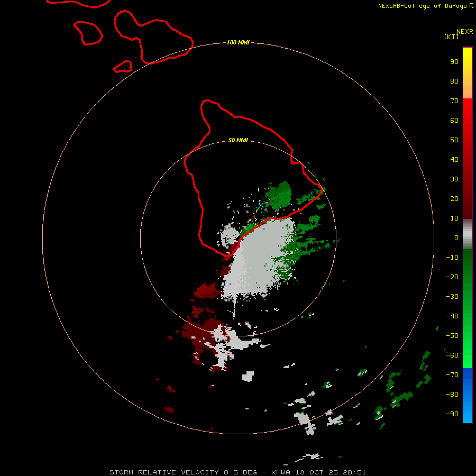Click the -20 value on the velocity scale

click(452, 277)
